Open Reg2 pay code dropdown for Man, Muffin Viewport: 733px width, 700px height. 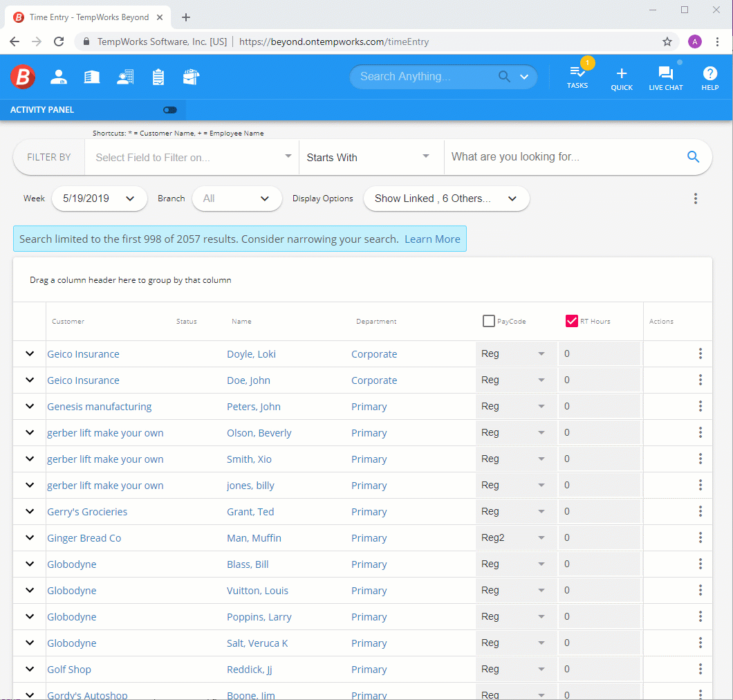[516, 537]
